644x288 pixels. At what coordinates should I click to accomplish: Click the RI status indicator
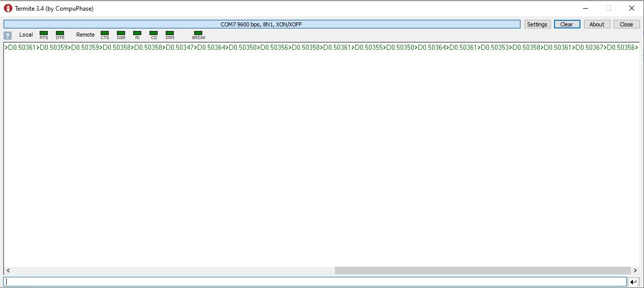tap(137, 34)
